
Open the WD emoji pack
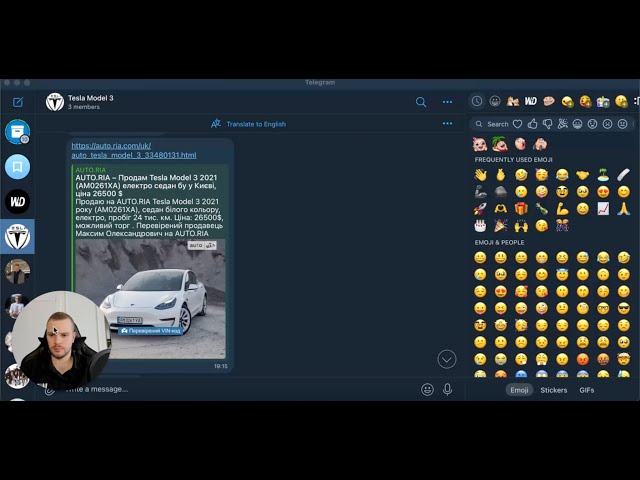coord(531,101)
